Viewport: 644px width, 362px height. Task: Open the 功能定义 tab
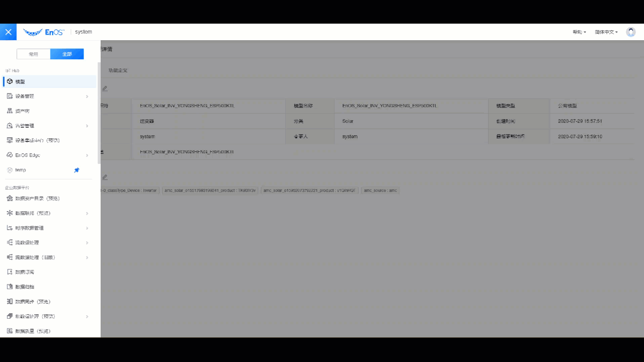click(118, 70)
